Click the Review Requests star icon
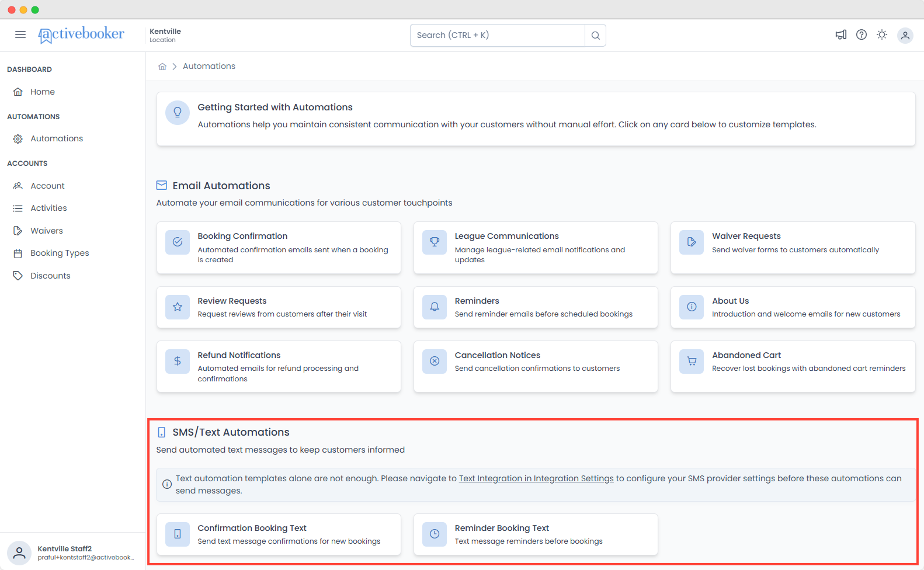The image size is (924, 570). coord(178,307)
